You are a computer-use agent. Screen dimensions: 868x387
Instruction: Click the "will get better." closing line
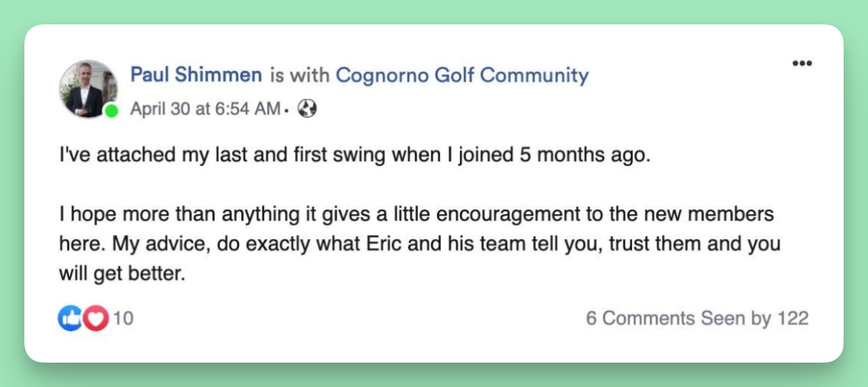point(122,274)
